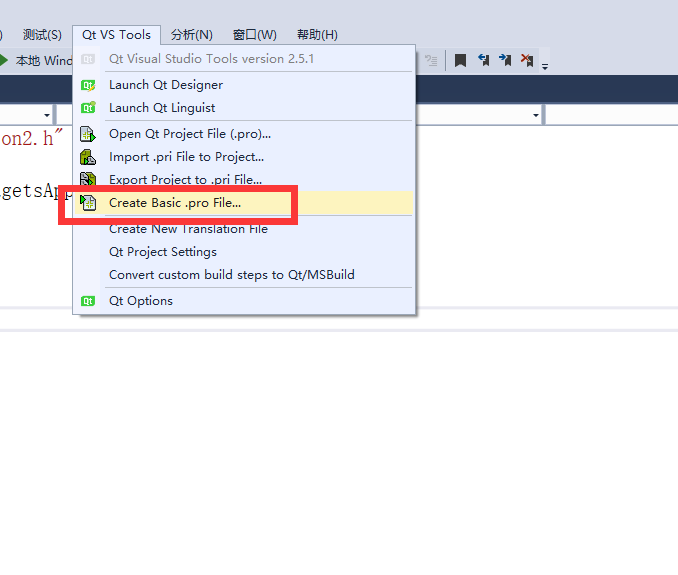This screenshot has width=678, height=575.
Task: Select Create Basic .pro File...
Action: [244, 203]
